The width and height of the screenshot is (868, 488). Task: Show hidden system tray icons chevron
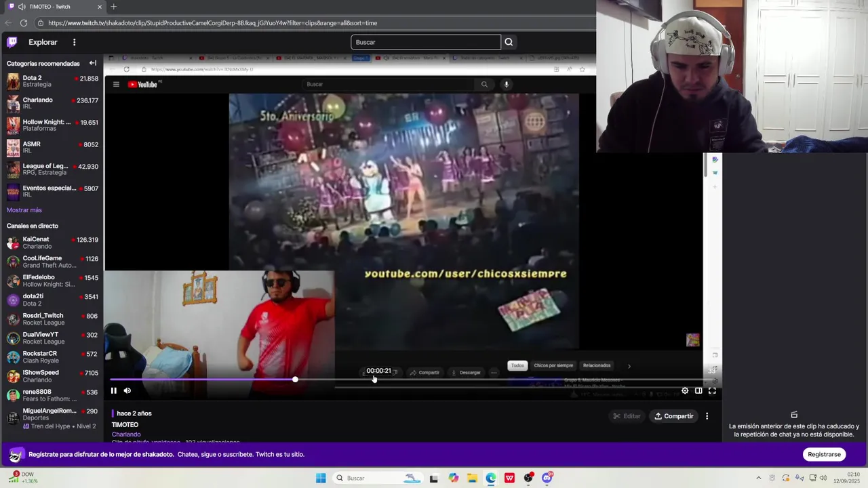pos(758,478)
